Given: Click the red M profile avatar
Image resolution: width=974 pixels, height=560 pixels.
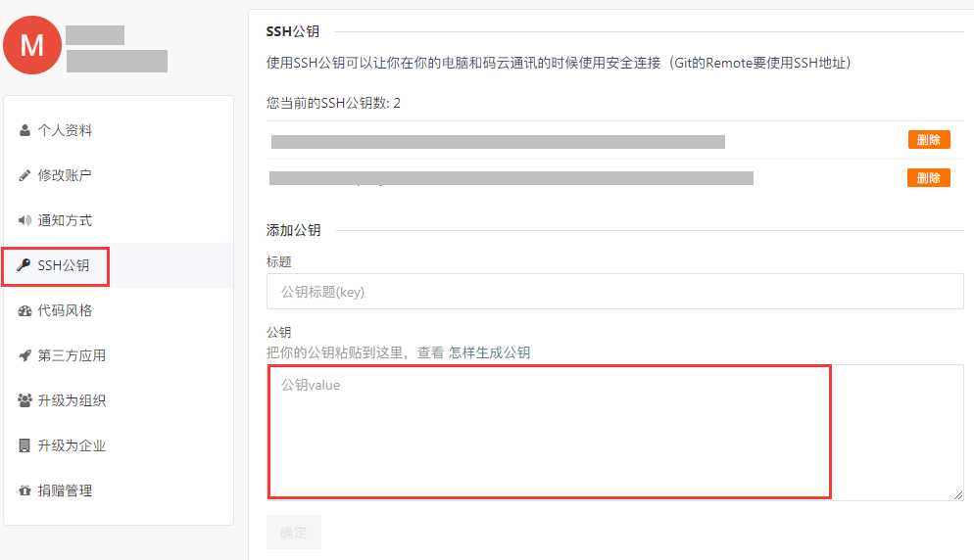Looking at the screenshot, I should coord(32,45).
